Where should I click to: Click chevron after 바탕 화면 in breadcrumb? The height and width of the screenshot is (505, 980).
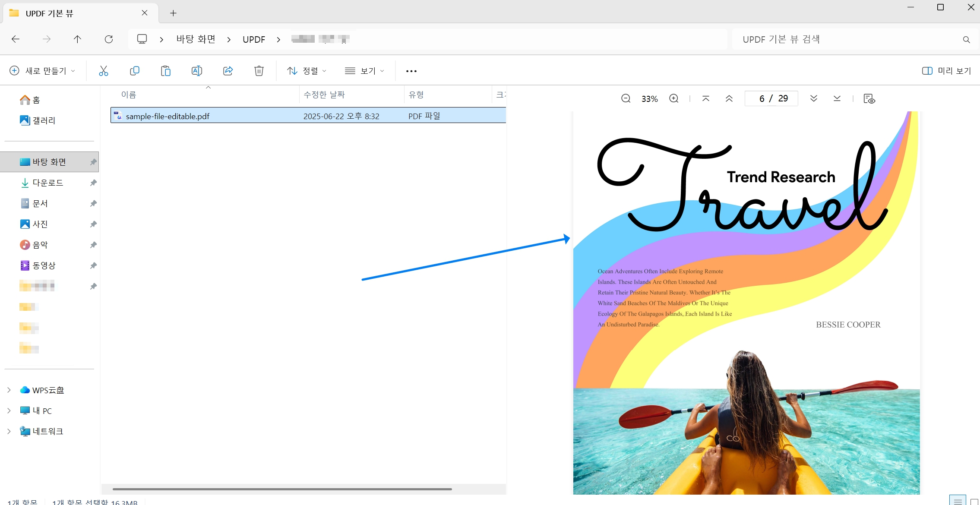(229, 40)
